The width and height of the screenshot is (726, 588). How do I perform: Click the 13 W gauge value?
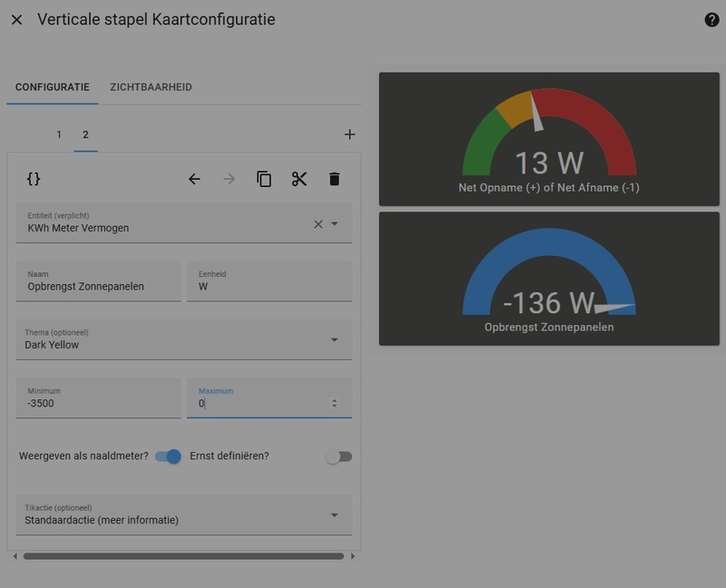coord(549,163)
